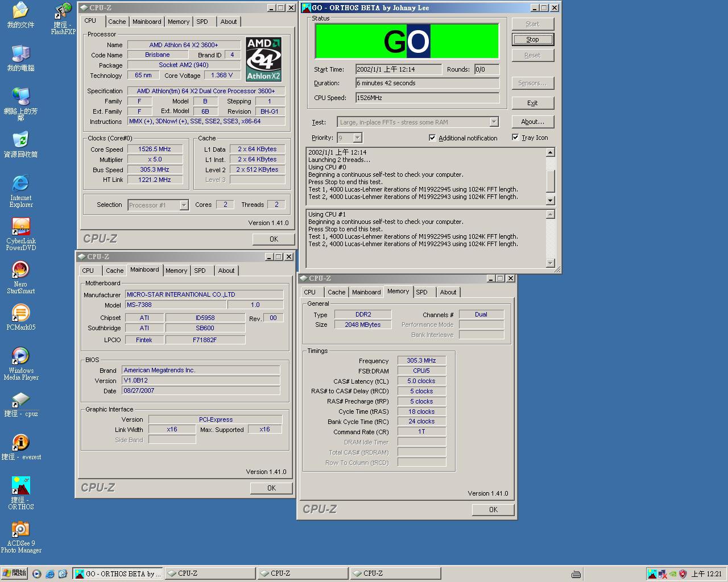Click the Start Time field in ORTHOS

point(399,69)
